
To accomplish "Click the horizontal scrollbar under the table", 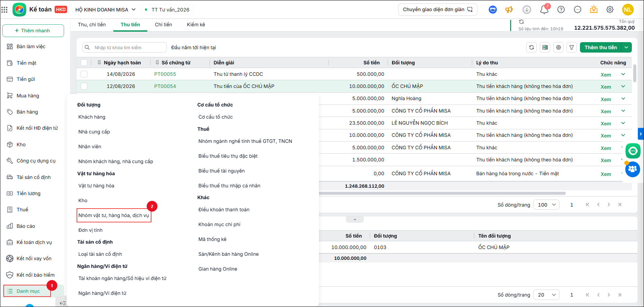I will pos(442,193).
